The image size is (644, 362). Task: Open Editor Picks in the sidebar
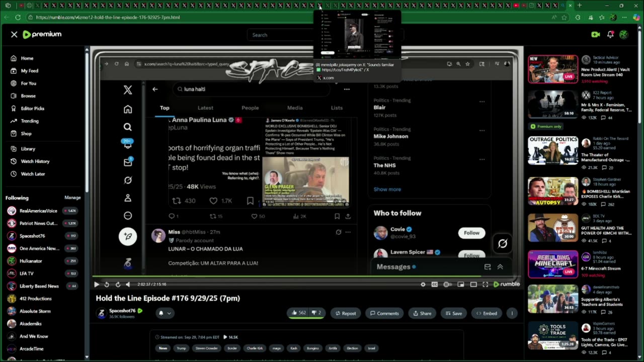pyautogui.click(x=32, y=109)
